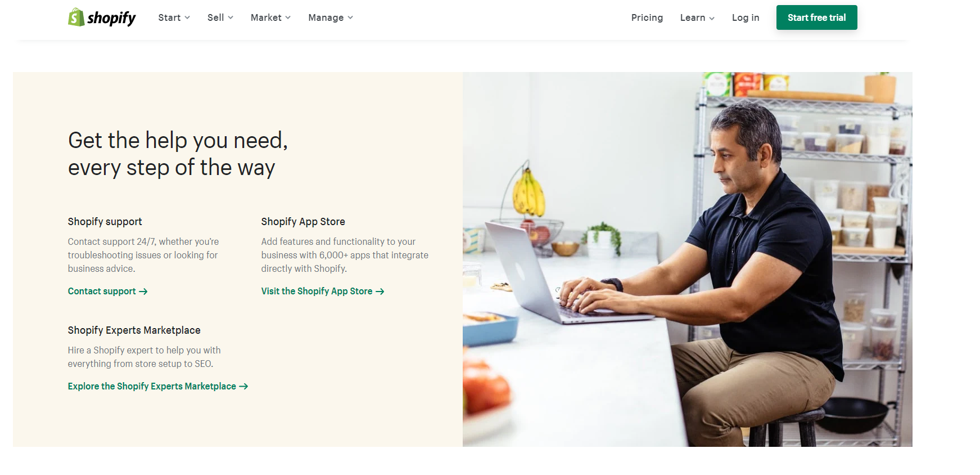Expand the Manage dropdown chevron
980x475 pixels.
350,17
